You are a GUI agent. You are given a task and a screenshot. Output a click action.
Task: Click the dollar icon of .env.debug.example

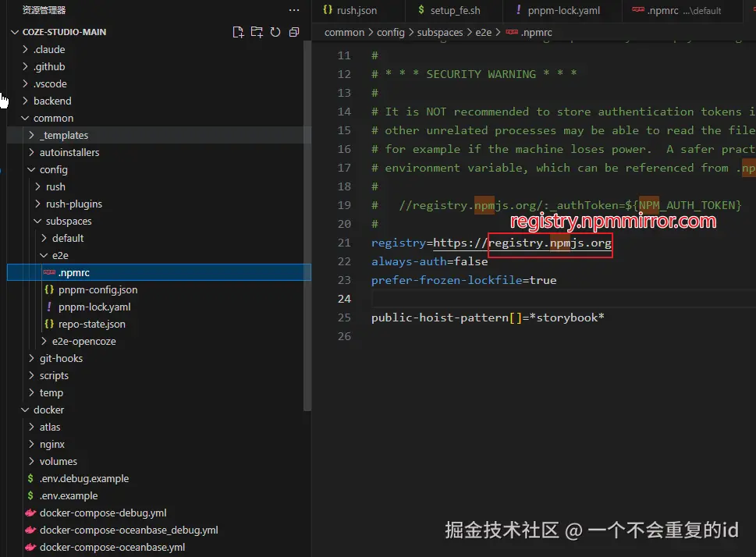30,478
